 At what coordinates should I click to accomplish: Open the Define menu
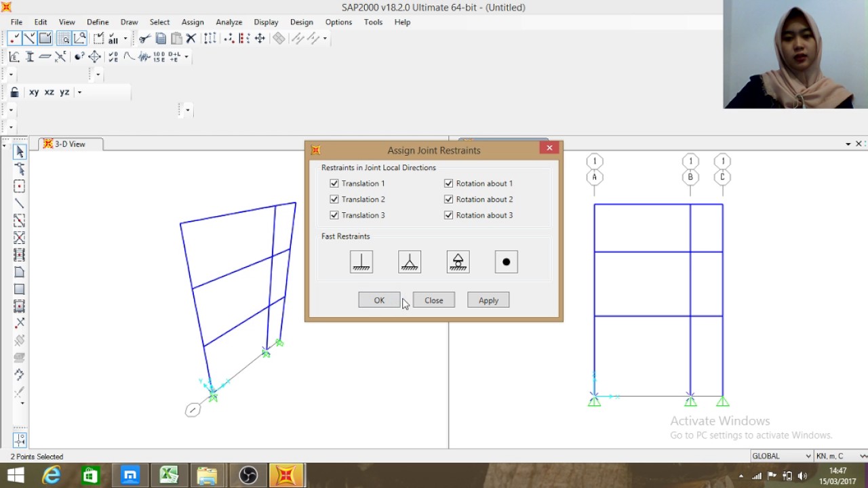tap(98, 22)
